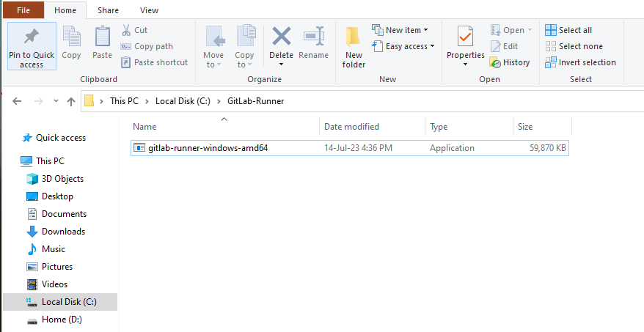Click the Edit icon in Open group
644x332 pixels.
495,46
